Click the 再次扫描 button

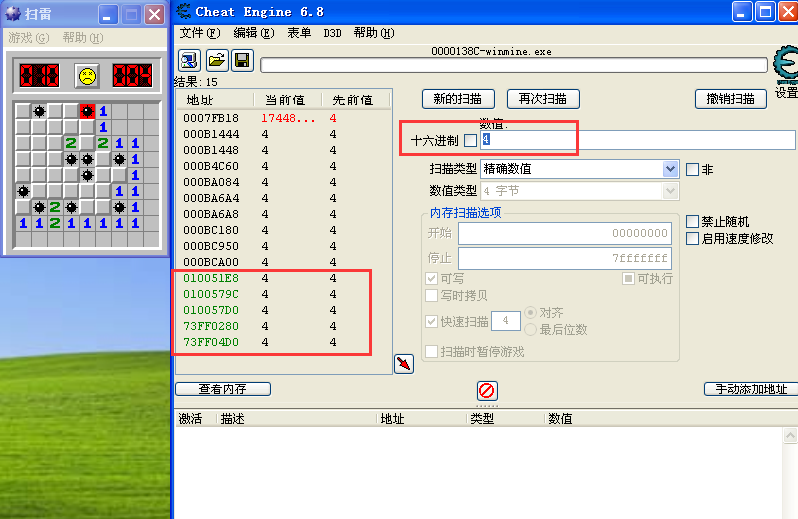(543, 99)
